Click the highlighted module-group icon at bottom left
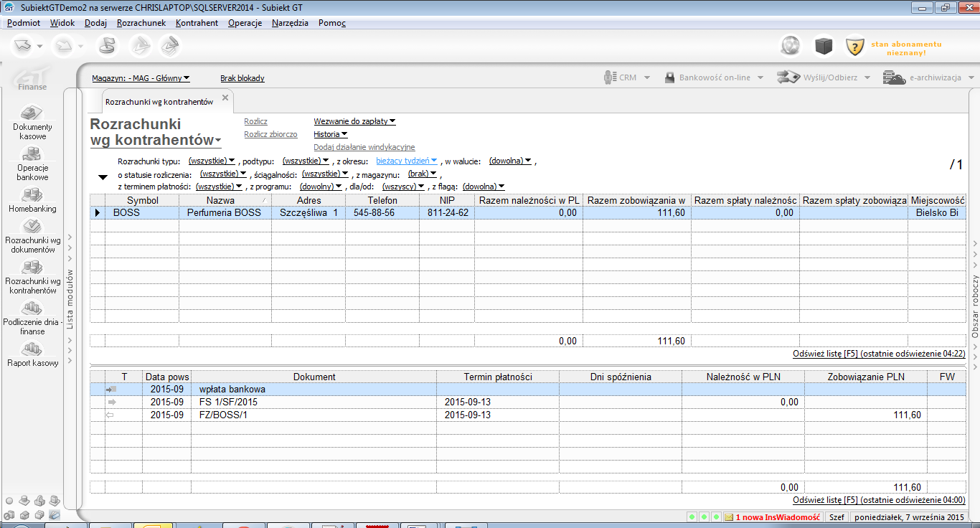 click(55, 514)
